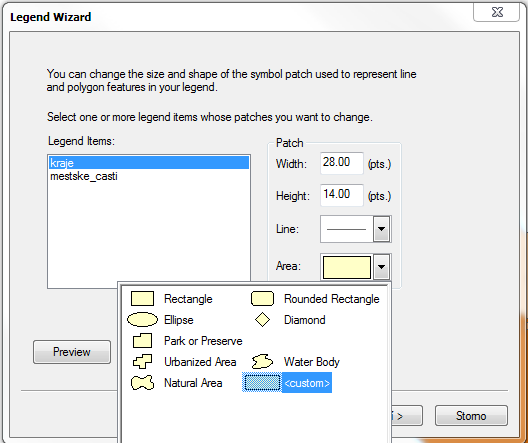Click the Line style preview box
The image size is (528, 443).
(x=346, y=229)
